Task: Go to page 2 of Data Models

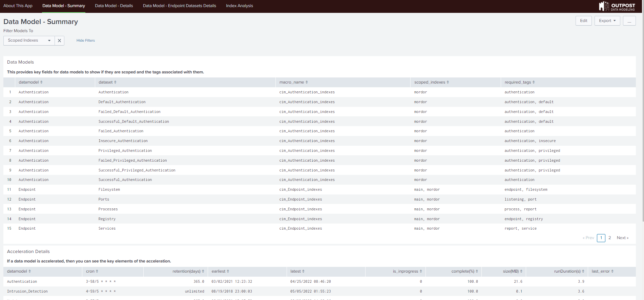Action: (610, 238)
